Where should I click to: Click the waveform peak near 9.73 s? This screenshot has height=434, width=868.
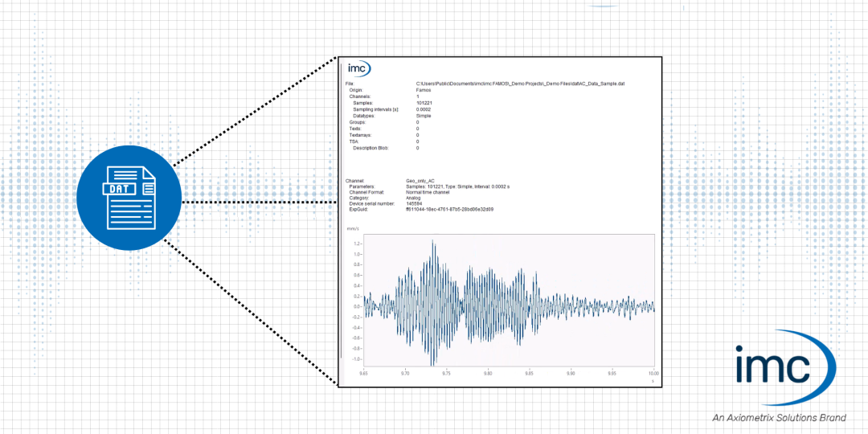[x=432, y=241]
